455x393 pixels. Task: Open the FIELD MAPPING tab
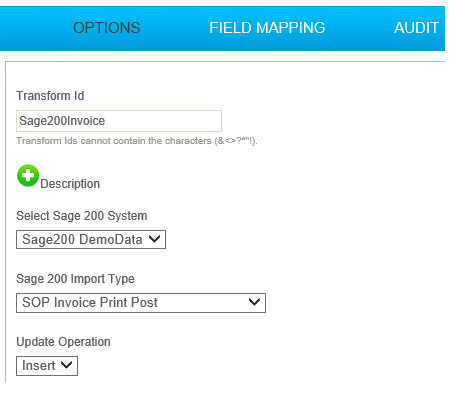click(x=267, y=28)
